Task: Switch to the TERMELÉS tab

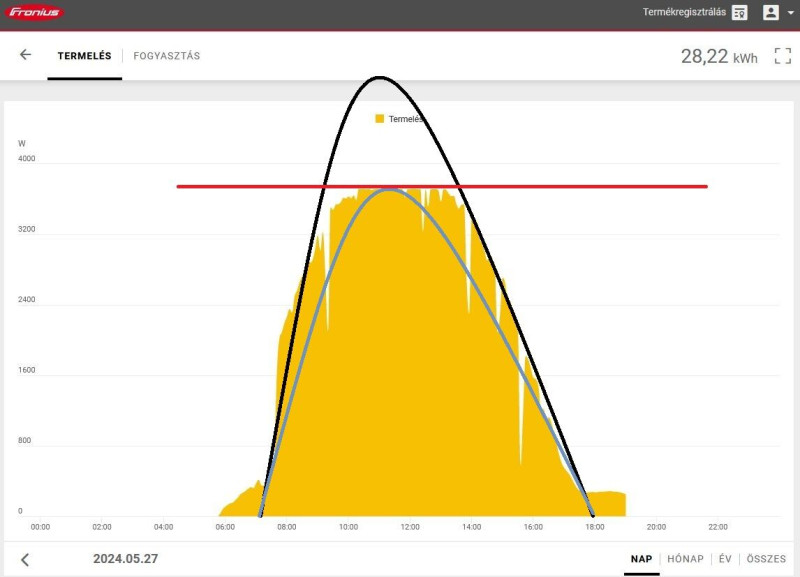Action: click(x=84, y=56)
